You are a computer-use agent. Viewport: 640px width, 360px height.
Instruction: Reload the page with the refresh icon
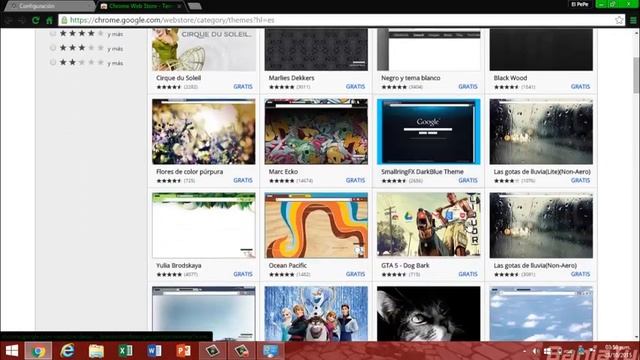[36, 20]
